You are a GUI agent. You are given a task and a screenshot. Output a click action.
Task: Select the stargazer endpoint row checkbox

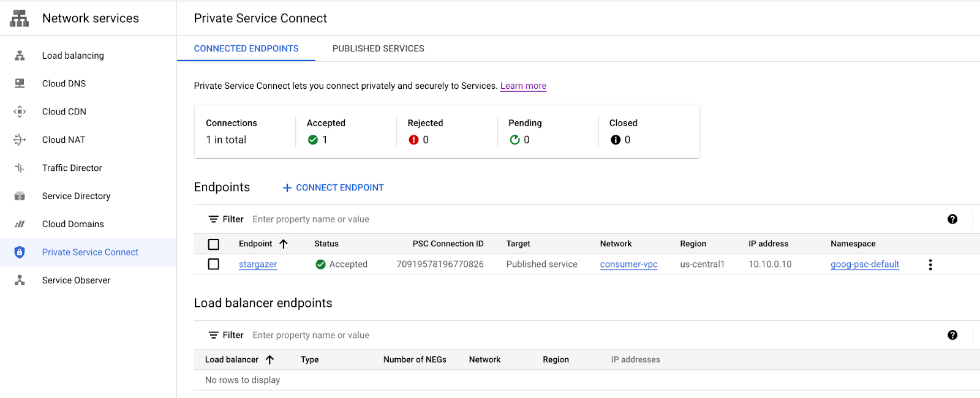214,265
